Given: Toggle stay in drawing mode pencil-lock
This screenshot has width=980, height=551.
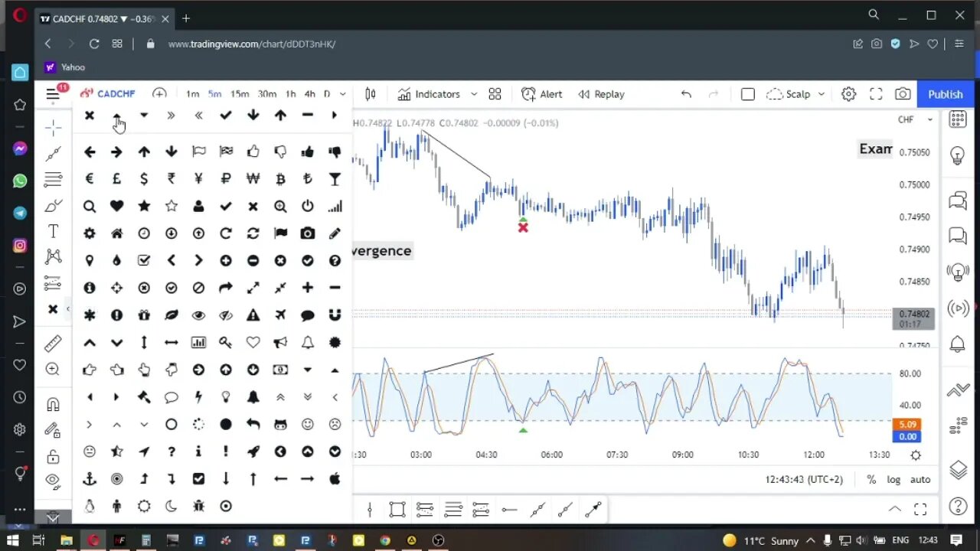Looking at the screenshot, I should click(x=53, y=431).
